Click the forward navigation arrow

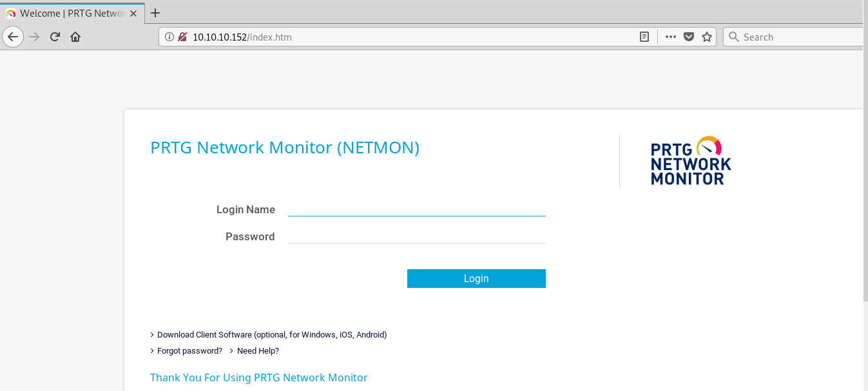pos(35,37)
